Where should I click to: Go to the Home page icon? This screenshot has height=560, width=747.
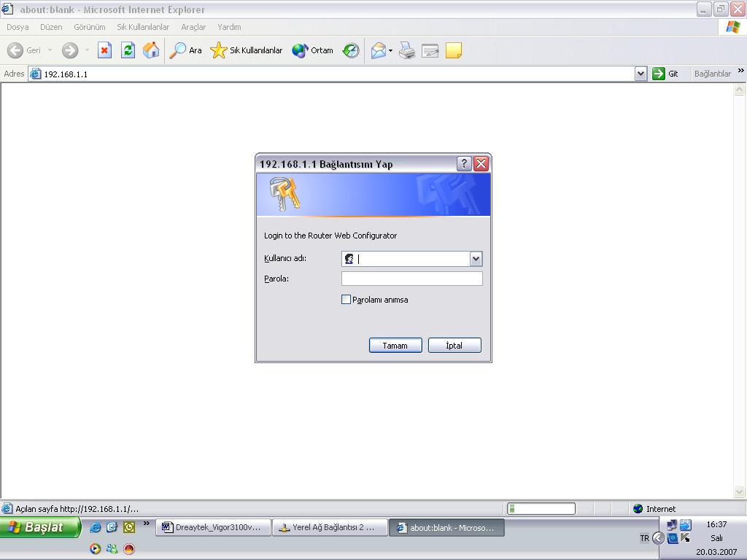[151, 50]
